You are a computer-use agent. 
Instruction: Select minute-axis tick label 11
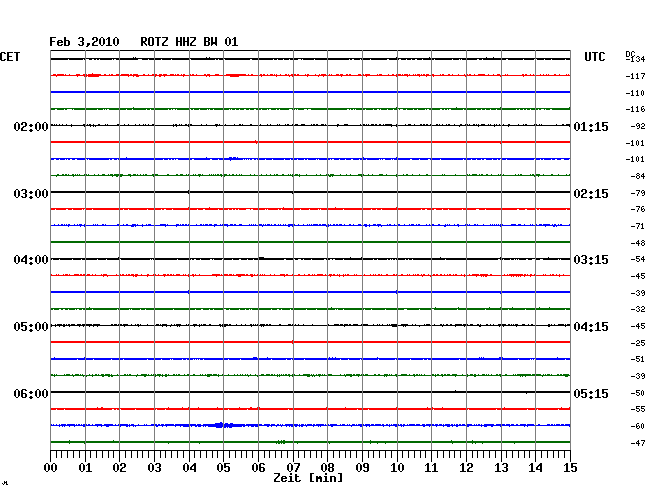click(431, 467)
